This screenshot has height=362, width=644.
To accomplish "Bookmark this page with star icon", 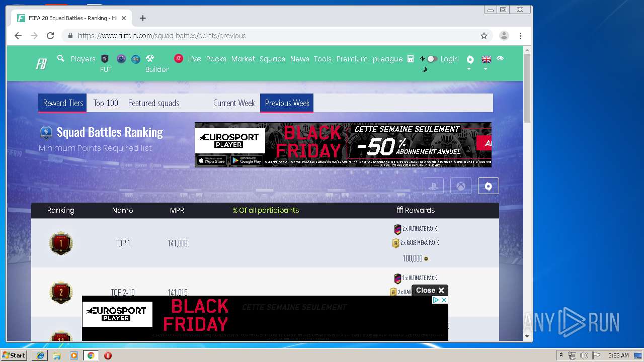I will click(x=484, y=36).
